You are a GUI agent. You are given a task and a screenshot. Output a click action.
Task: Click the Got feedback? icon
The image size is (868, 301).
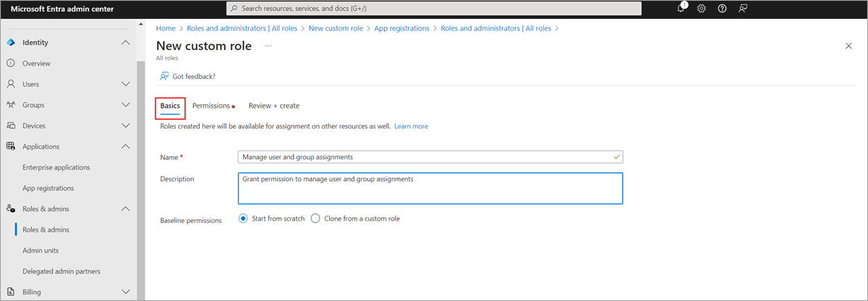click(165, 76)
